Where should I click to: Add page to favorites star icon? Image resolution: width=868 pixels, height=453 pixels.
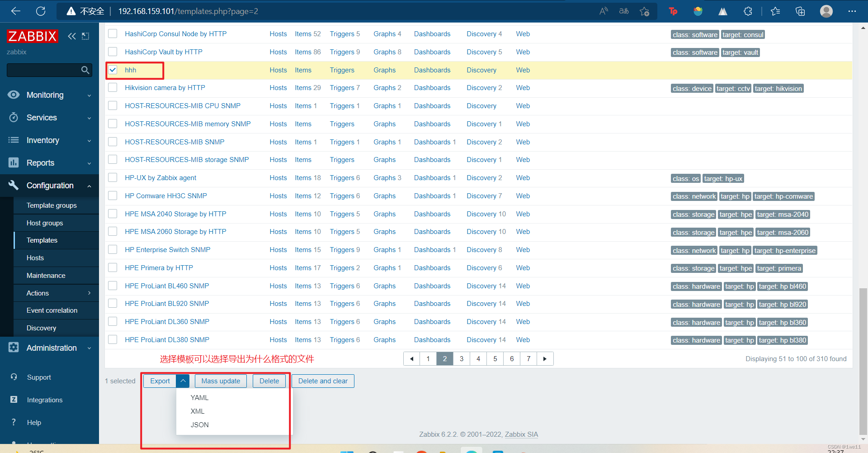pos(645,11)
